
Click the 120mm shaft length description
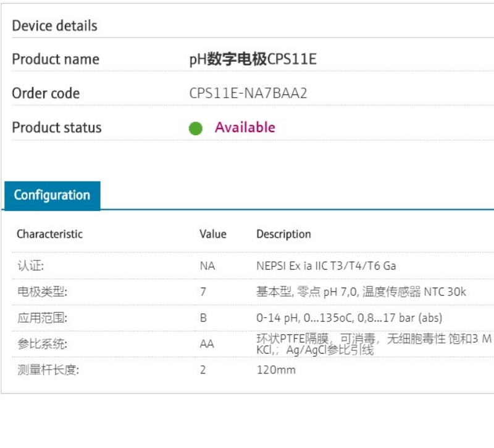tap(276, 370)
